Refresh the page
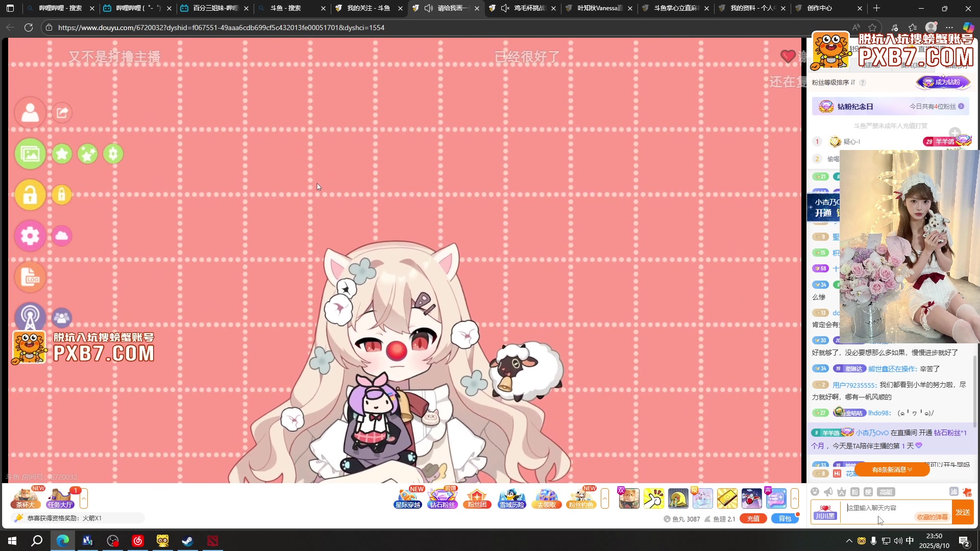Image resolution: width=980 pixels, height=551 pixels. point(29,28)
